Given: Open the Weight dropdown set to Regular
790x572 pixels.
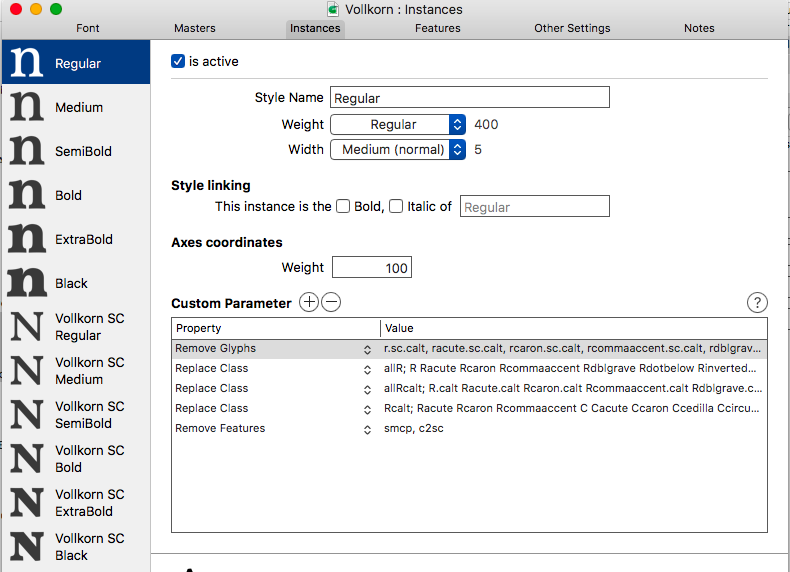Looking at the screenshot, I should click(x=398, y=124).
